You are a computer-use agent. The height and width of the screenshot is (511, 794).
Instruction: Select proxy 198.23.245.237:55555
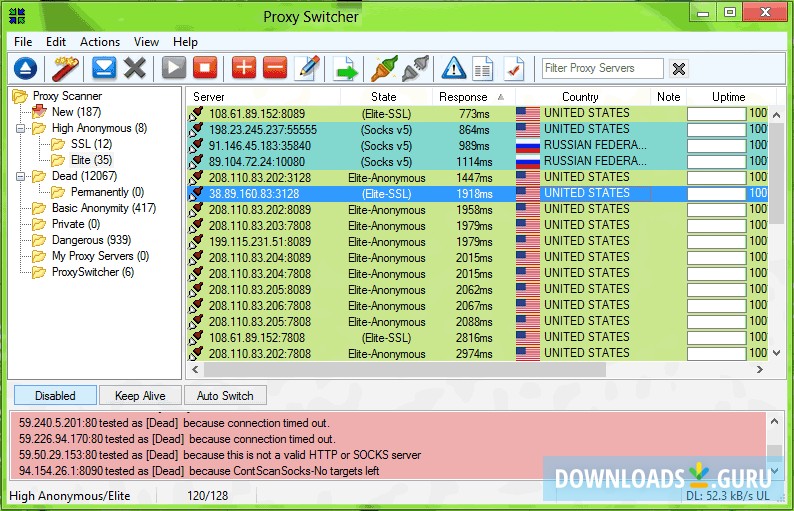tap(478, 130)
